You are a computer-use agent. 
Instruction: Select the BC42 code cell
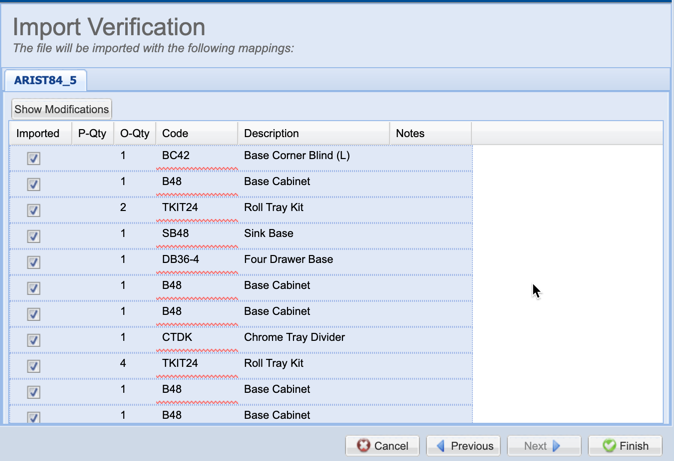click(x=196, y=156)
